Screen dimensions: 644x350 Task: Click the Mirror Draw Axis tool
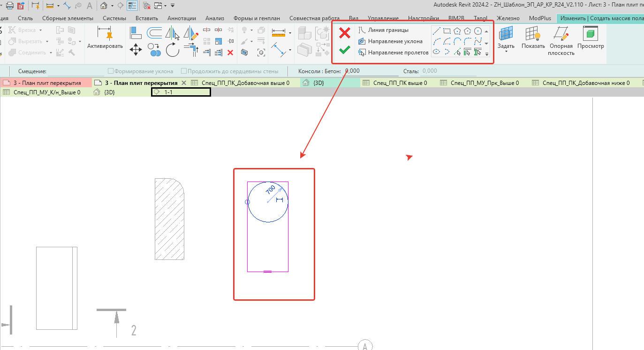pos(191,33)
